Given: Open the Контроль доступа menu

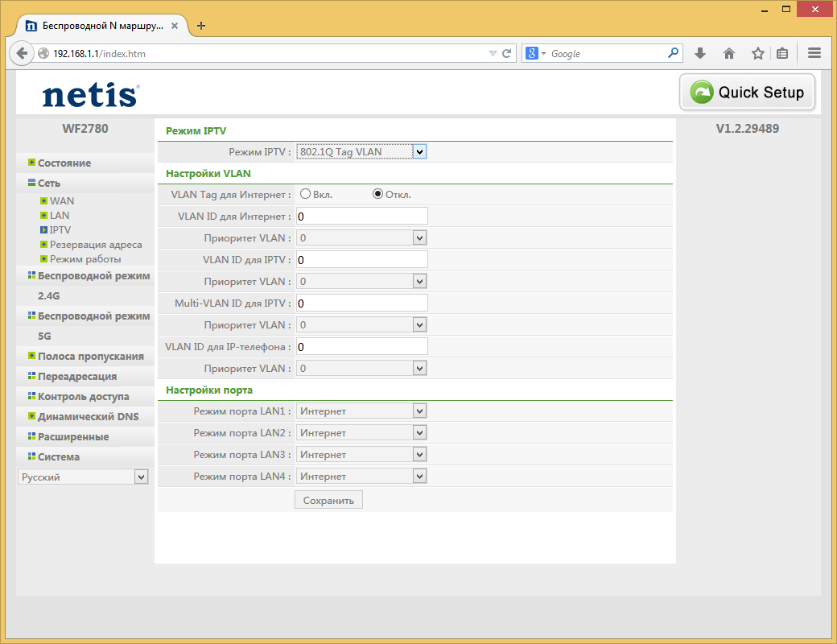Looking at the screenshot, I should (x=83, y=396).
